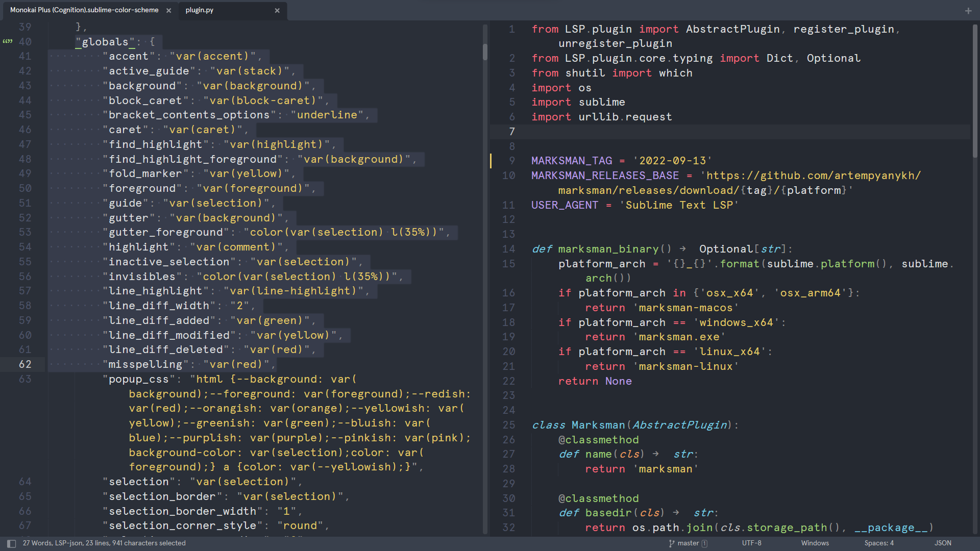Image resolution: width=980 pixels, height=551 pixels.
Task: Click the small badge icon after master
Action: click(x=705, y=543)
